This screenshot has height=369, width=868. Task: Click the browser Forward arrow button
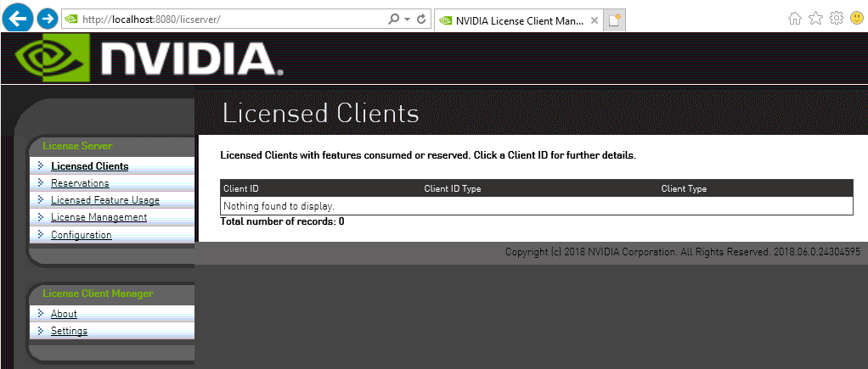48,18
